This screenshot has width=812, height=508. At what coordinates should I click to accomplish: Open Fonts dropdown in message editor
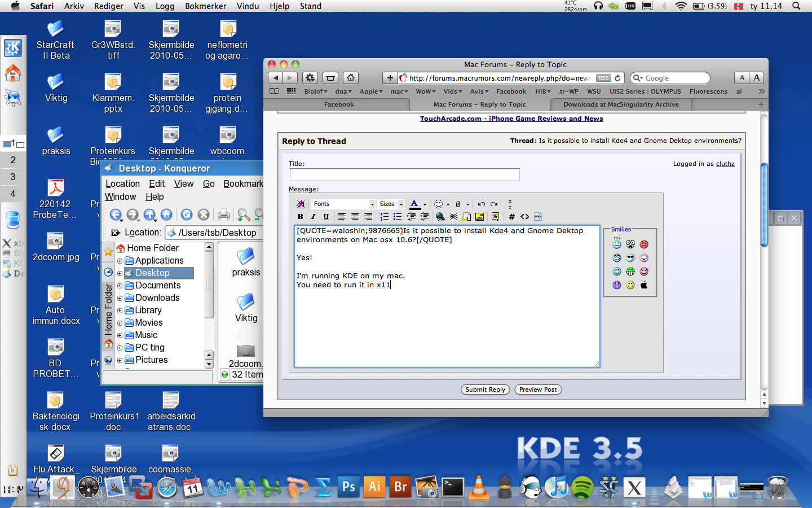(343, 204)
